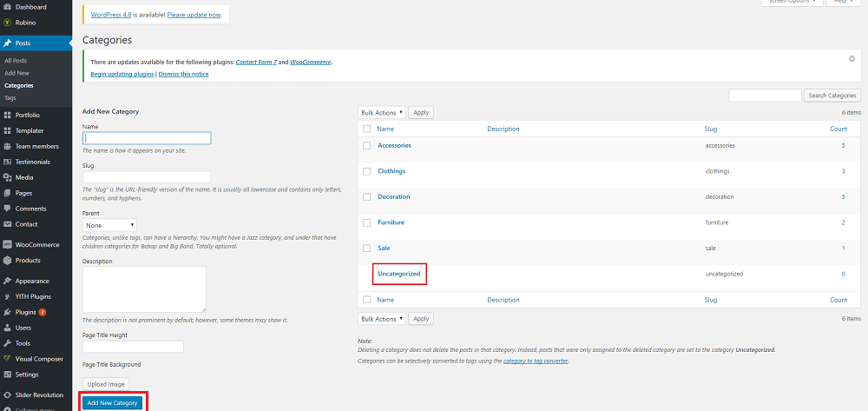Focus the Slug input field

pyautogui.click(x=147, y=177)
